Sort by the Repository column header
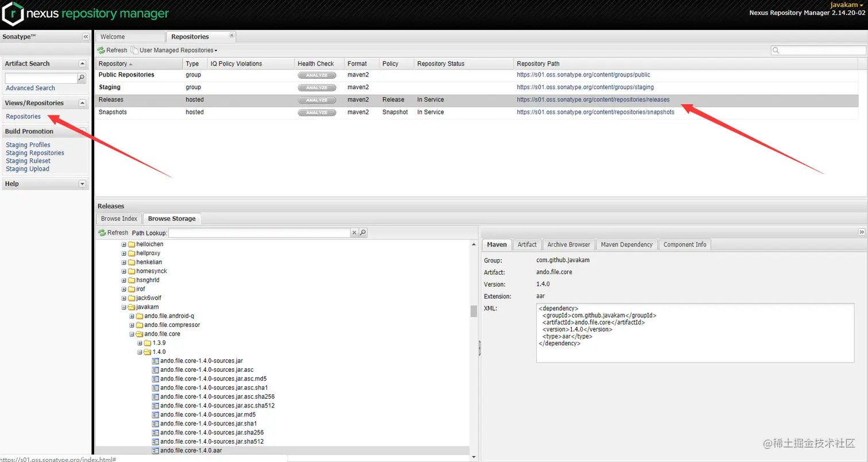Image resolution: width=868 pixels, height=462 pixels. (x=139, y=64)
